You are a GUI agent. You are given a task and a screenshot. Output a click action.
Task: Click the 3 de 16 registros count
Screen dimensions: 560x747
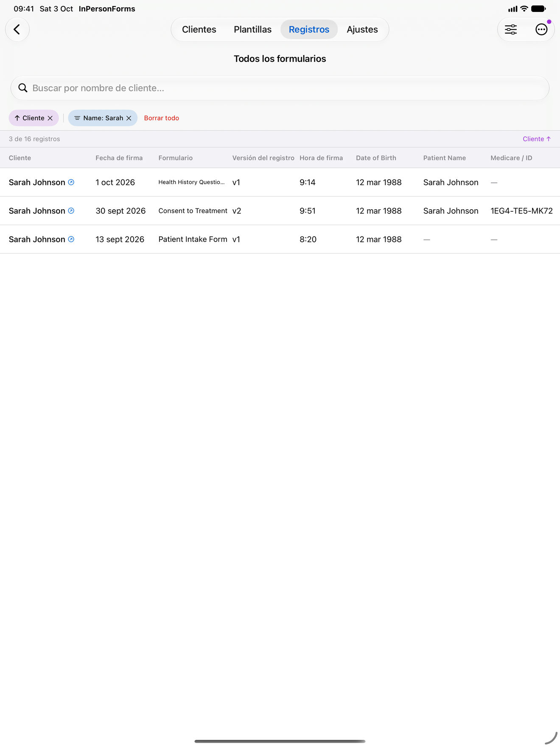(x=34, y=139)
